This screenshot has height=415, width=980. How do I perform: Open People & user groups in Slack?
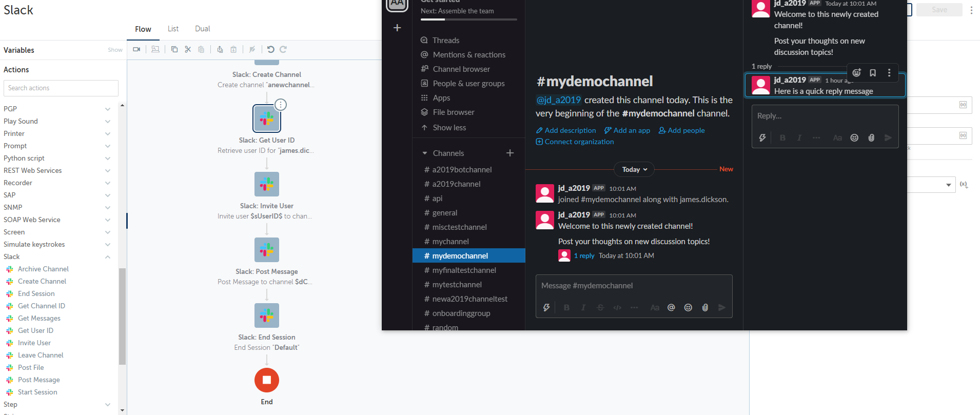[469, 83]
